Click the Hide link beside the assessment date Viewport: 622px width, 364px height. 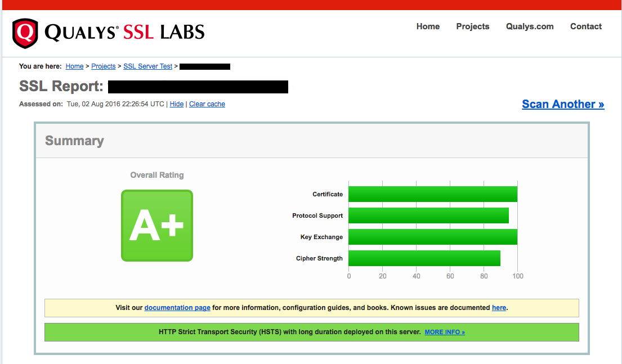(x=177, y=104)
